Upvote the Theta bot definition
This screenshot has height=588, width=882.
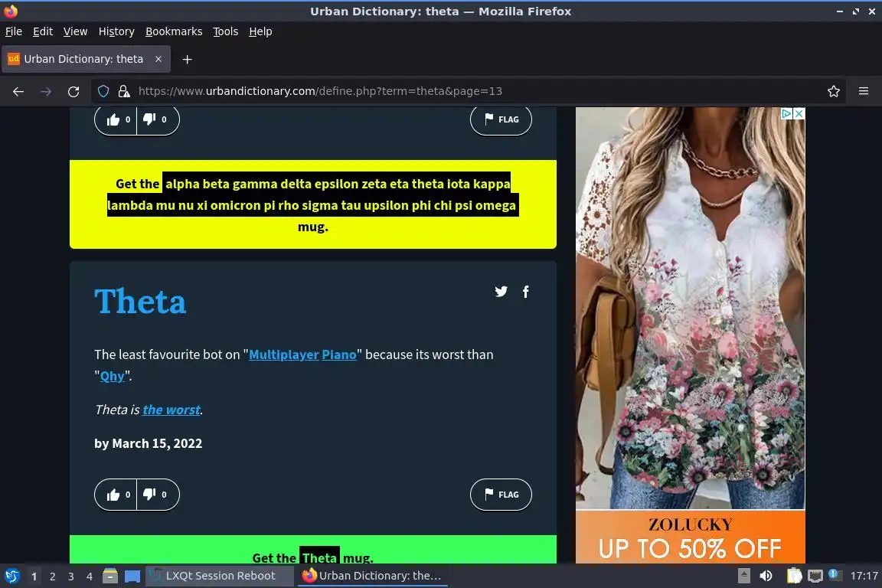[116, 495]
